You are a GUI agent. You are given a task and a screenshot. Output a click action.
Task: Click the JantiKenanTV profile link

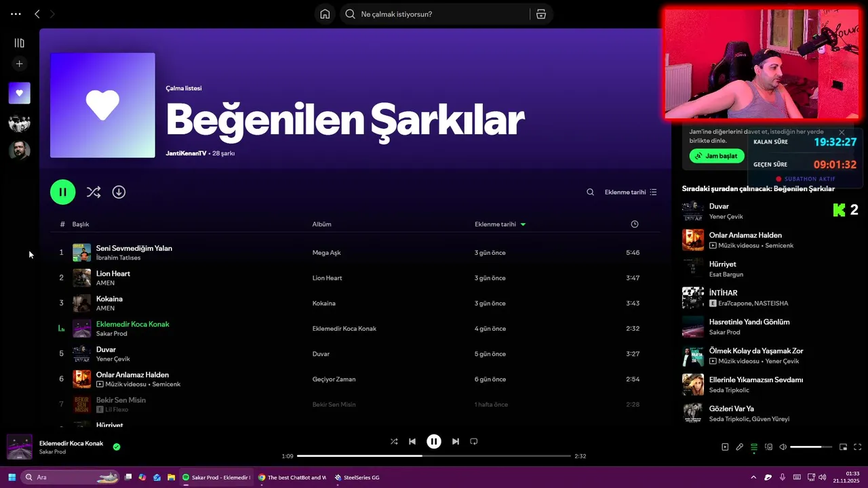(x=186, y=153)
